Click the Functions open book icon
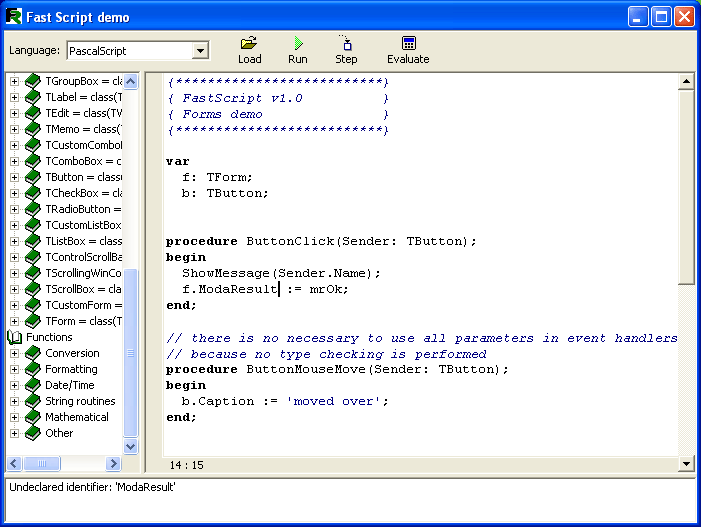The image size is (701, 527). pyautogui.click(x=15, y=337)
